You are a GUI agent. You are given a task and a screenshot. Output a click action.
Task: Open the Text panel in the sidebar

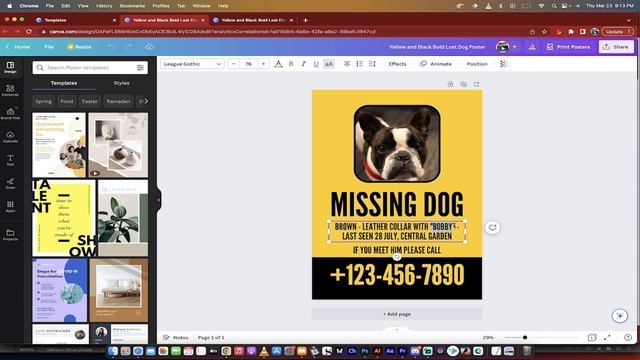(x=10, y=160)
